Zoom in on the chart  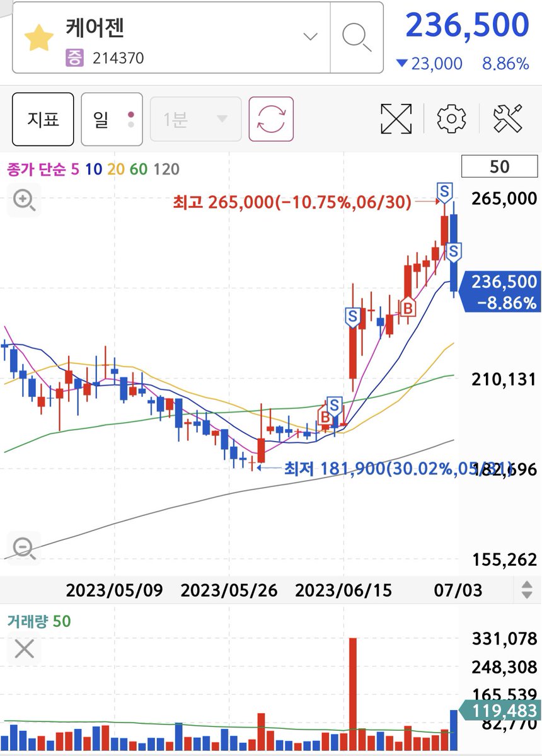pyautogui.click(x=24, y=201)
